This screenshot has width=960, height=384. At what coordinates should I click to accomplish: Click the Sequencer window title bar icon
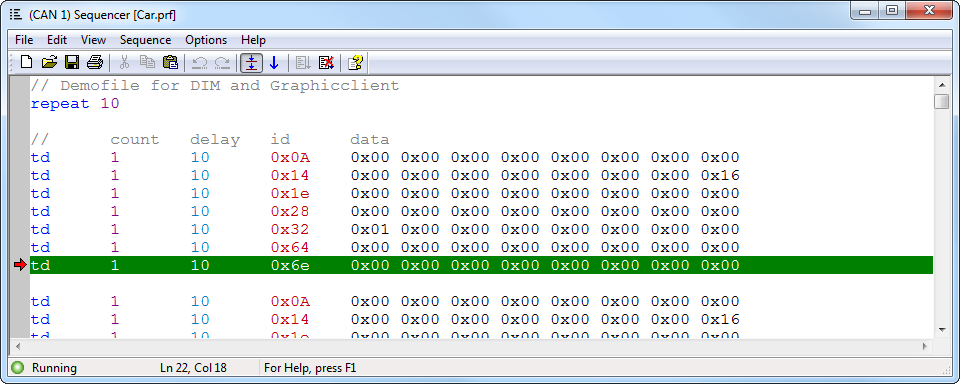click(16, 15)
